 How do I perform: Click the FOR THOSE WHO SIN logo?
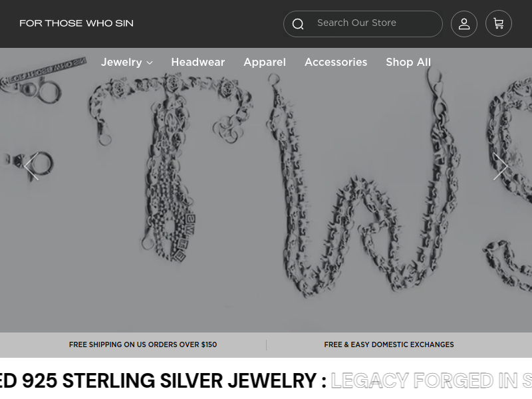coord(76,23)
